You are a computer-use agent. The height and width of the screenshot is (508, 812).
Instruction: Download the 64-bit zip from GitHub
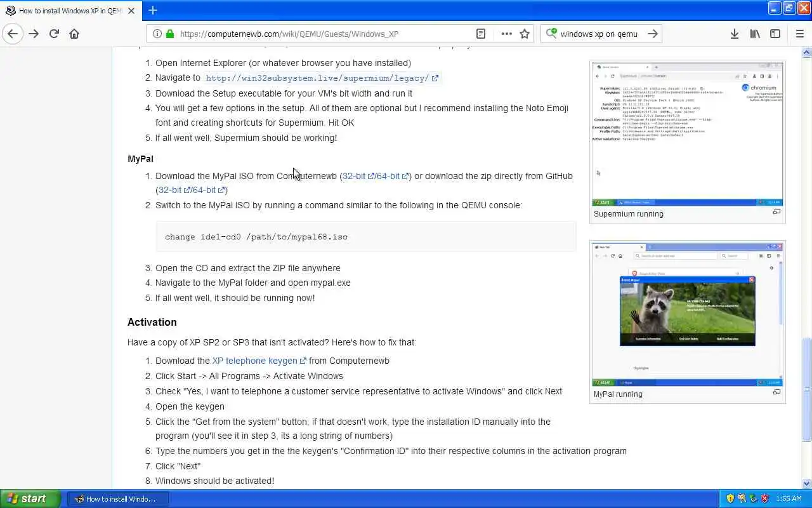click(208, 190)
